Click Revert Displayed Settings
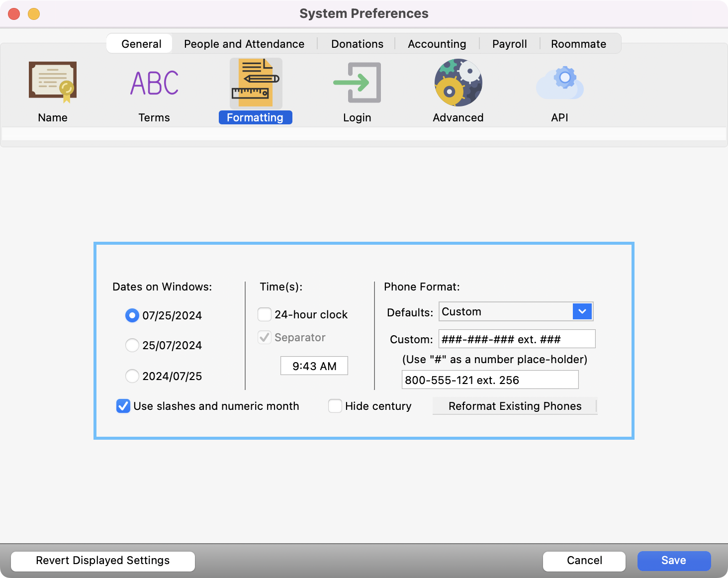728x578 pixels. (103, 561)
